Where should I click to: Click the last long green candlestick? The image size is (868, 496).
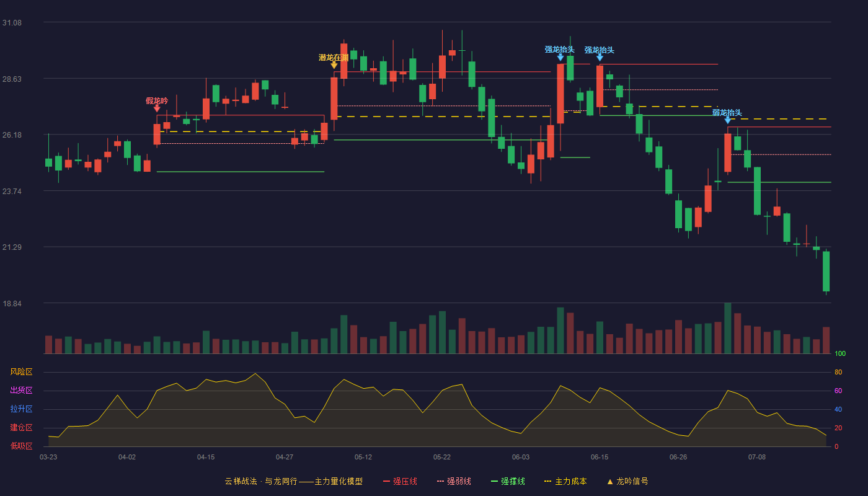point(826,272)
